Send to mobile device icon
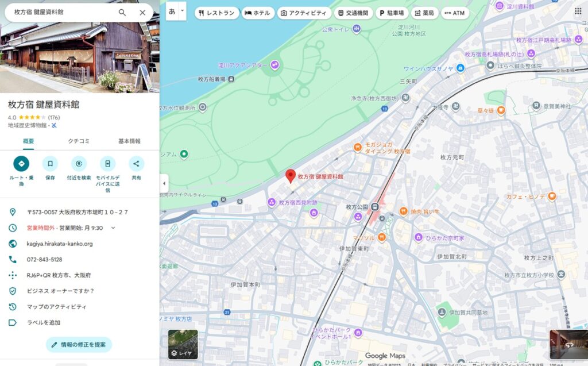Screen dimensions: 588x366 [107, 164]
